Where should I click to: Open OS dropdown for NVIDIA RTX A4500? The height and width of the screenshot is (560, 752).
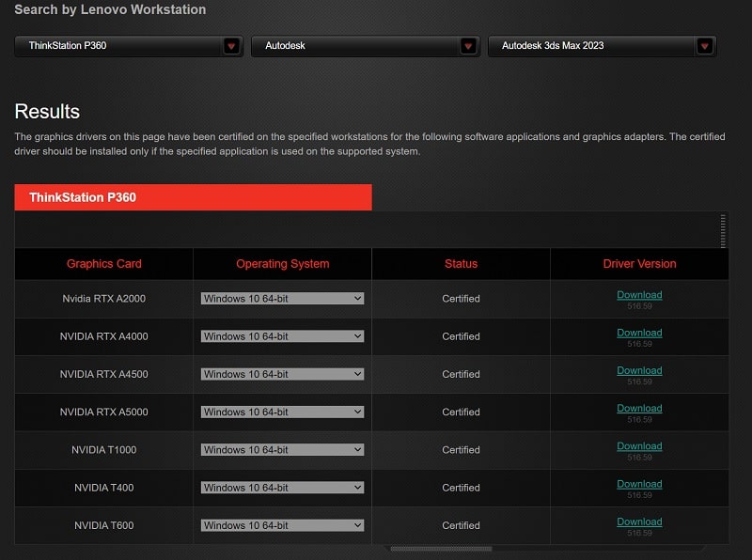(x=282, y=375)
